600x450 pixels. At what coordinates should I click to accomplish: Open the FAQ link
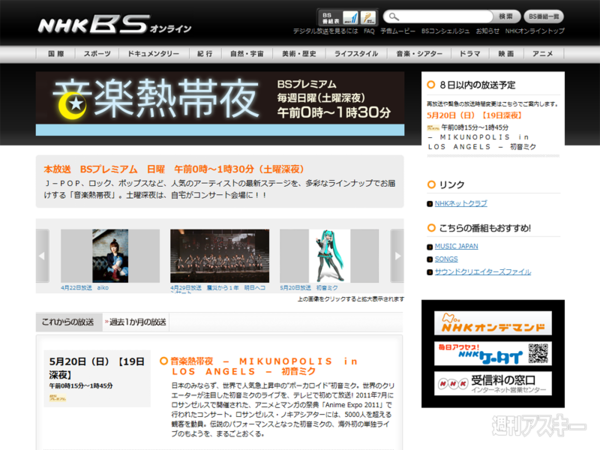[x=369, y=31]
